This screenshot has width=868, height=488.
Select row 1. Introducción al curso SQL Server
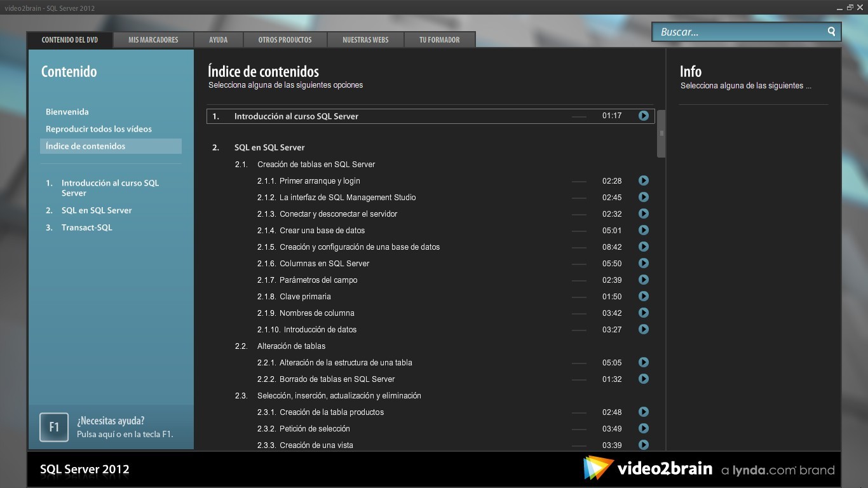(x=430, y=116)
